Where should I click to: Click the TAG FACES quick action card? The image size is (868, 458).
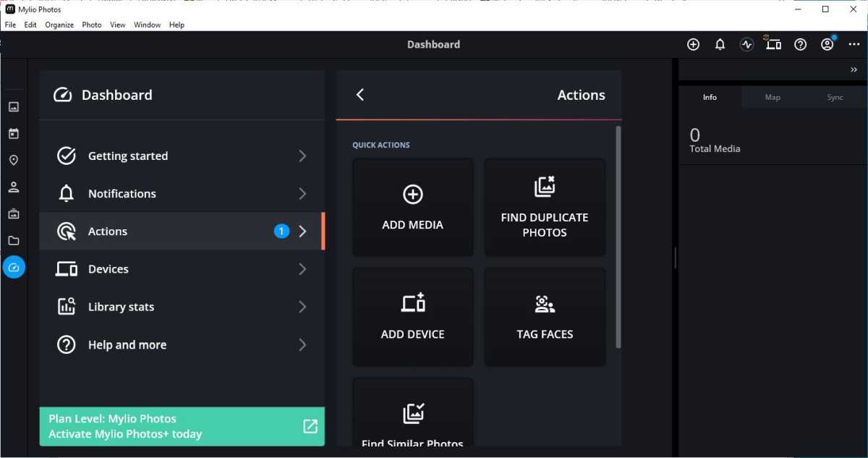545,317
